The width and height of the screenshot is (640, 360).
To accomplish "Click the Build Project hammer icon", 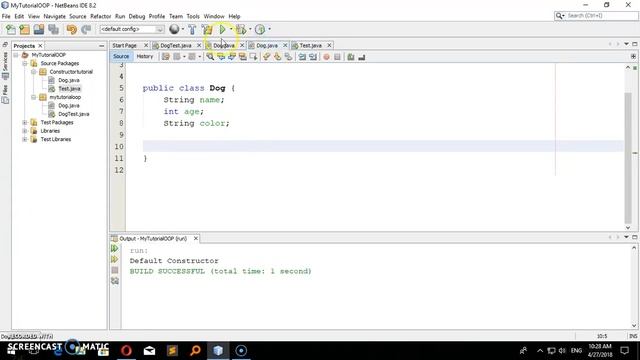I will [x=192, y=29].
